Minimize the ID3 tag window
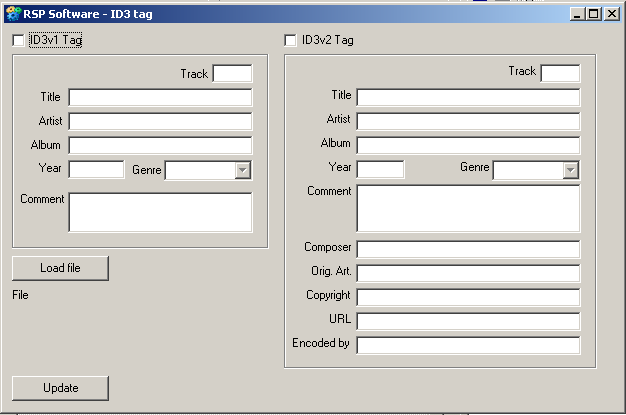 click(576, 14)
